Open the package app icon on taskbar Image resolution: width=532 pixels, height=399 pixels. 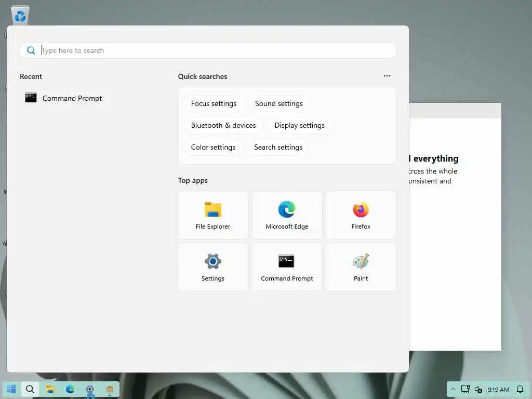click(110, 389)
